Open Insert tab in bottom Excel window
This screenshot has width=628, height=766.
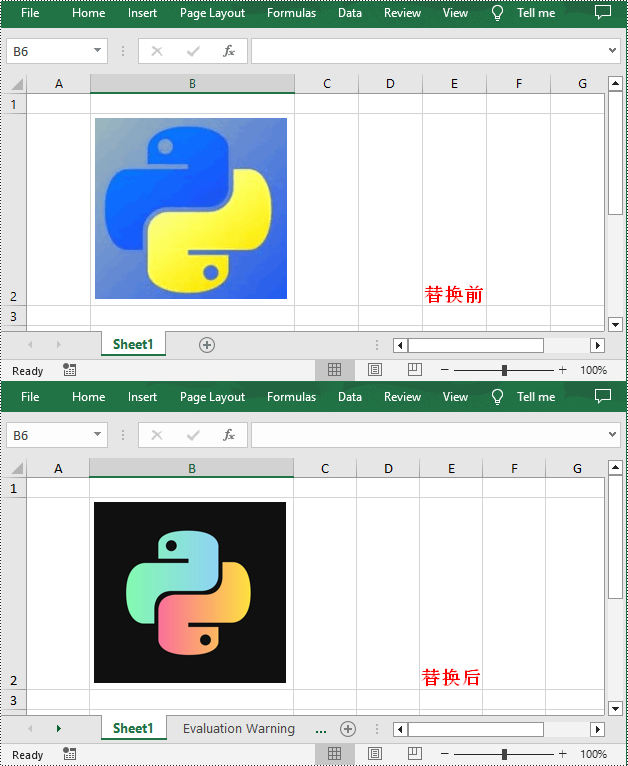[142, 397]
